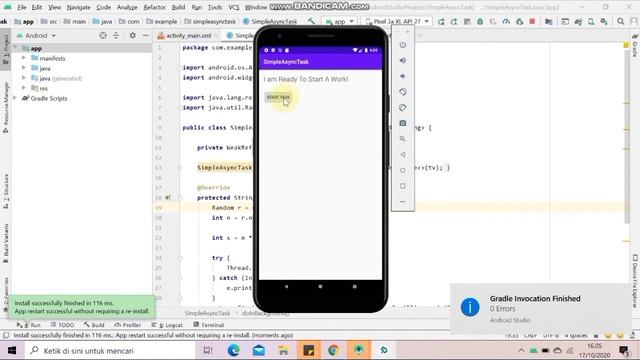Click the emulator sidebar overview square

402,186
